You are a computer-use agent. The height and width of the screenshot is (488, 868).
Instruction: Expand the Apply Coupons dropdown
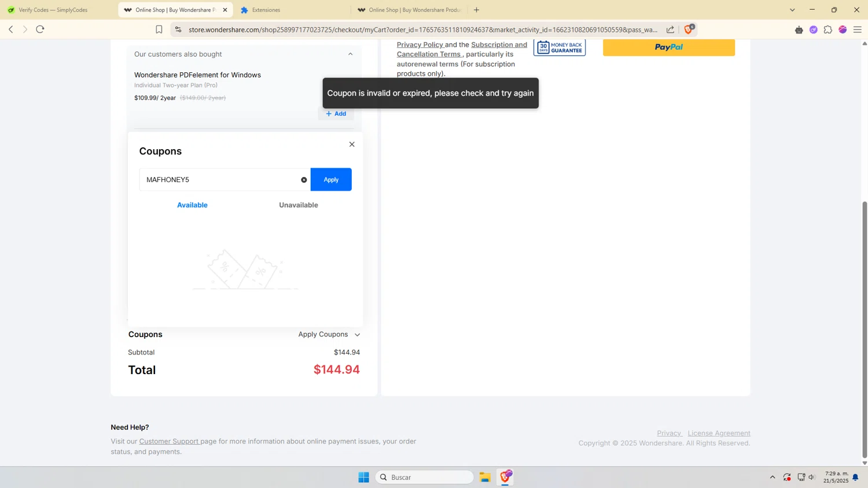pyautogui.click(x=329, y=334)
